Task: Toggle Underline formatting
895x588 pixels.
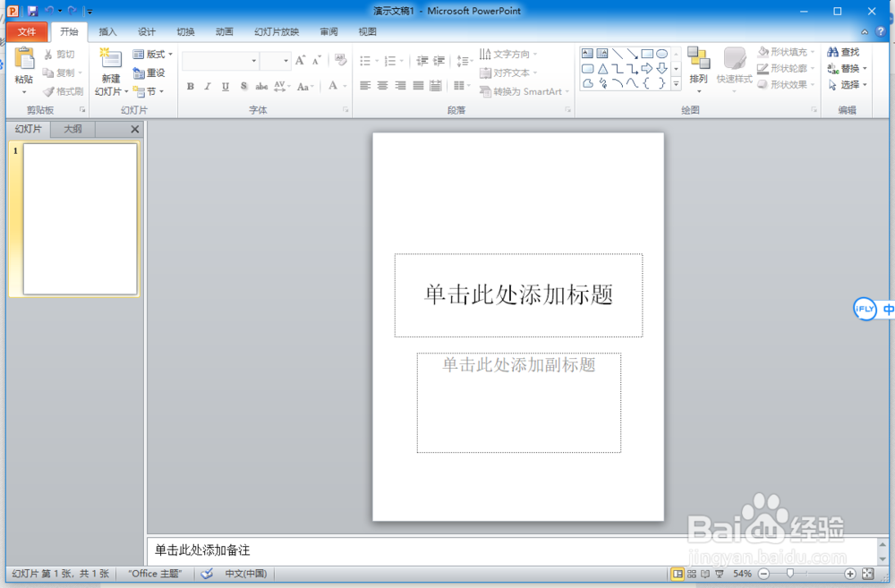Action: 225,87
